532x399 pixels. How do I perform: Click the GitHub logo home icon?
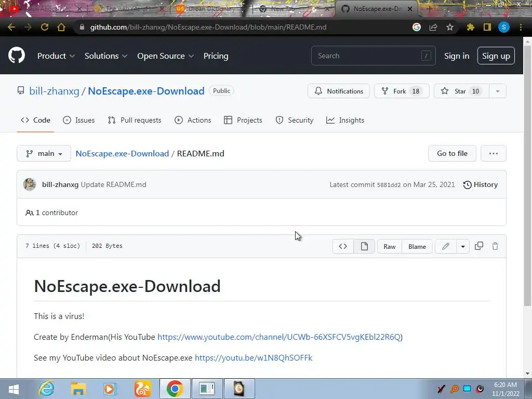point(17,56)
